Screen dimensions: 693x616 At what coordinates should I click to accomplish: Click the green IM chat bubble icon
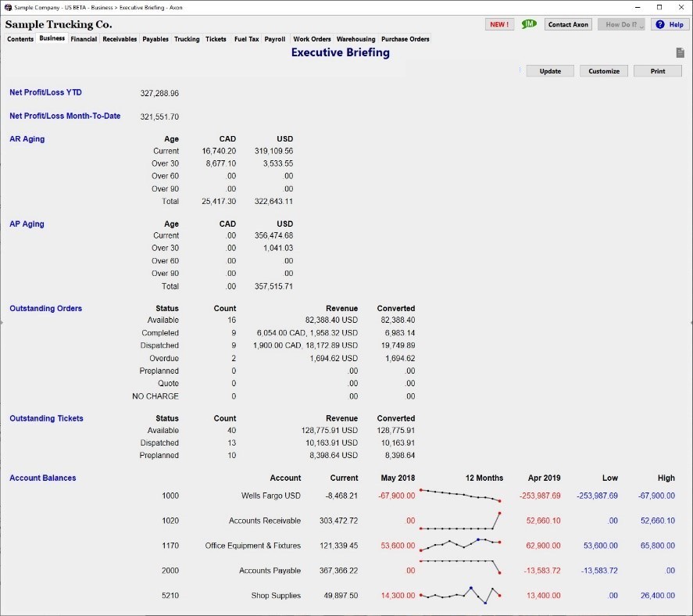click(529, 24)
